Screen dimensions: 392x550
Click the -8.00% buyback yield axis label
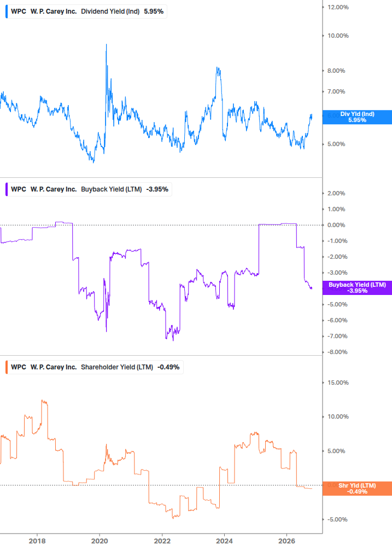(337, 352)
